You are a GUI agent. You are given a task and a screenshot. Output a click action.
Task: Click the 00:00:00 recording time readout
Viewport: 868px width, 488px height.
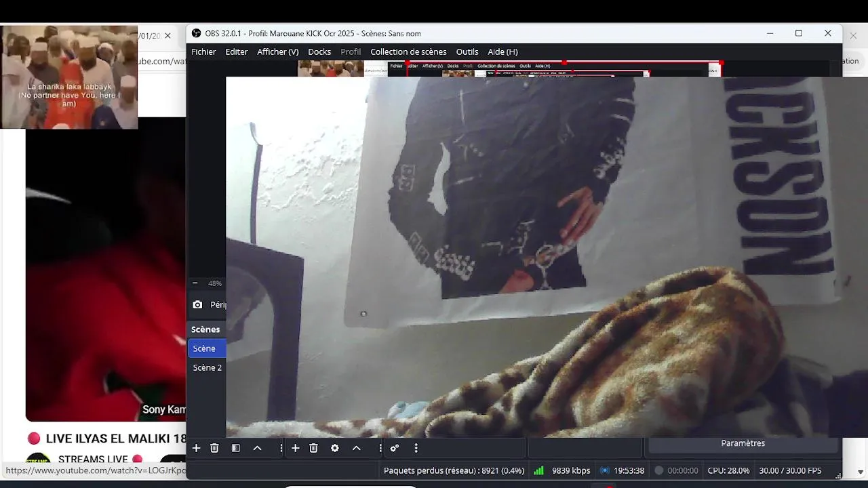click(x=683, y=470)
